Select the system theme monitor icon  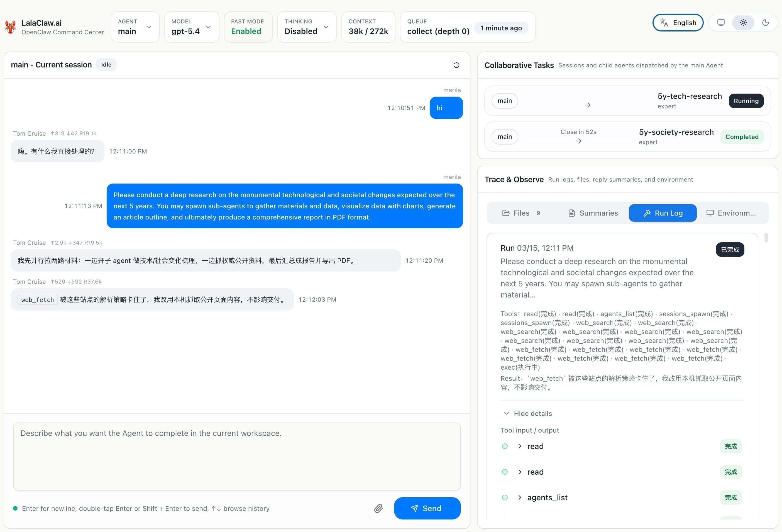[720, 23]
